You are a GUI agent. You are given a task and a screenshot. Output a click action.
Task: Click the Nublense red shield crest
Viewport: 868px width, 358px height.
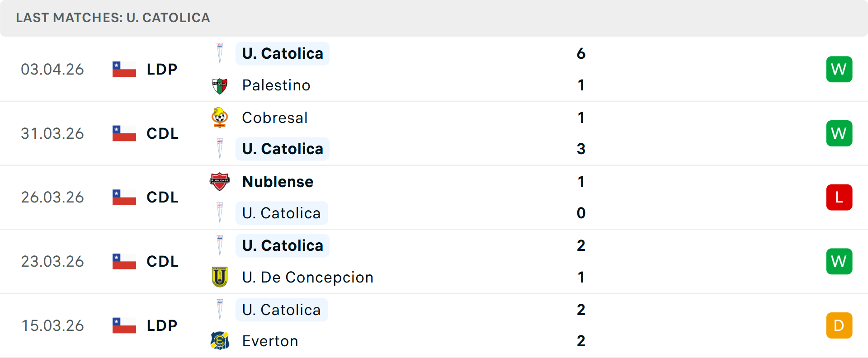[x=220, y=182]
